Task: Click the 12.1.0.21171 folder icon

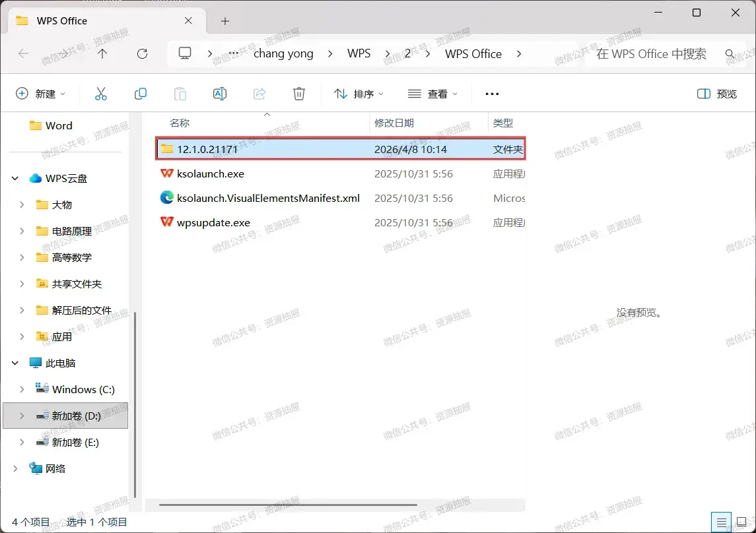Action: [x=167, y=149]
